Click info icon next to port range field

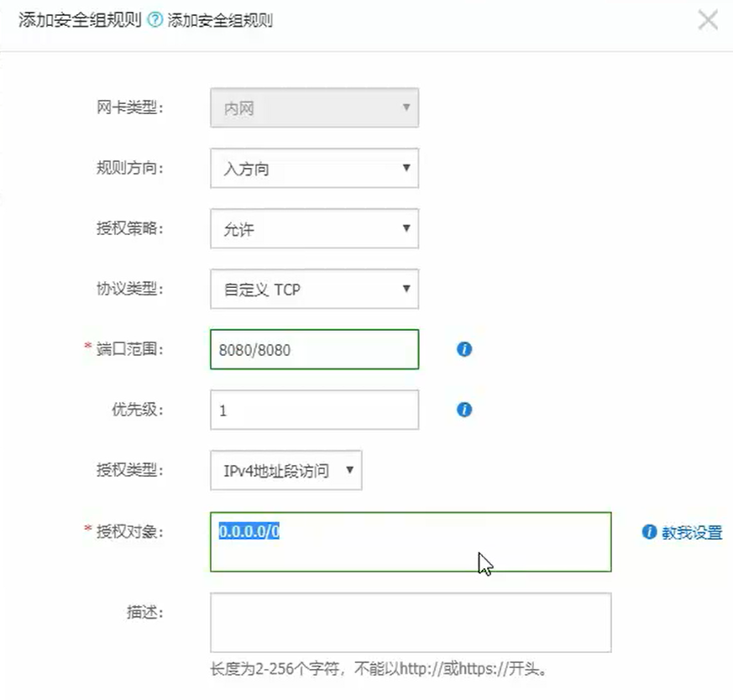coord(463,349)
